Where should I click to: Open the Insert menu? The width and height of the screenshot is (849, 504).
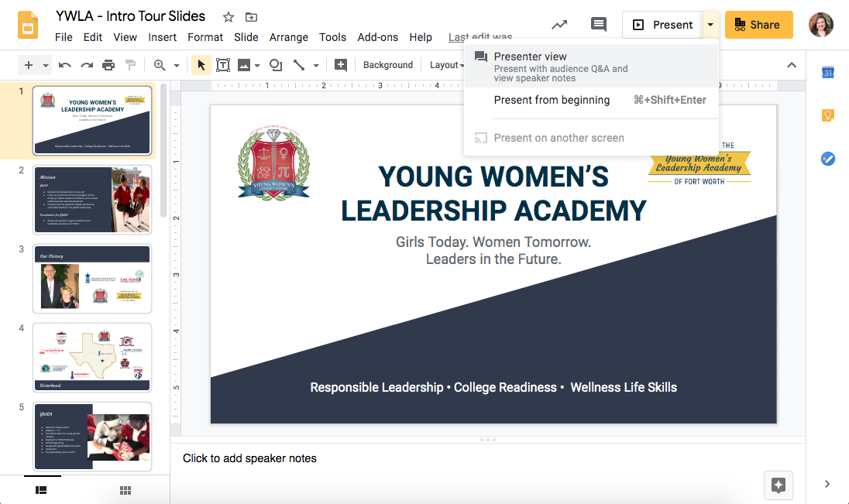pyautogui.click(x=163, y=37)
